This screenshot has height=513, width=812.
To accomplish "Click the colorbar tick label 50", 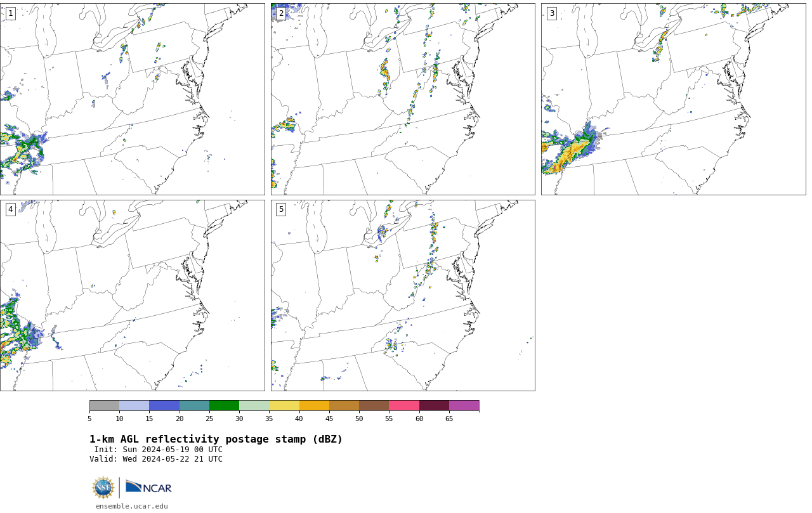I will point(359,419).
